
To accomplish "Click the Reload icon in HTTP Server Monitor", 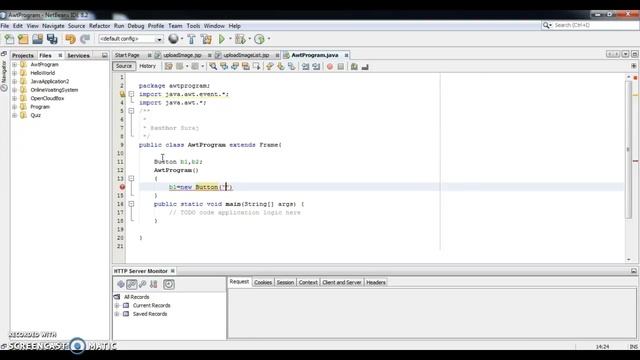I will pyautogui.click(x=121, y=284).
